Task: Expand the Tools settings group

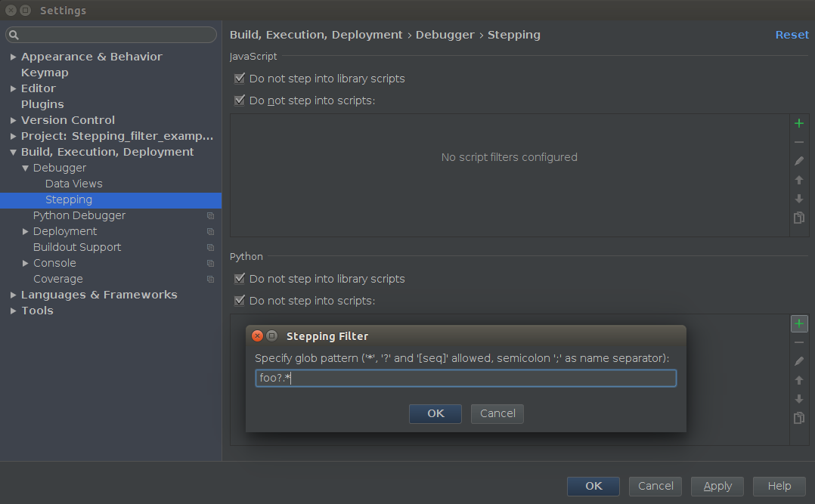Action: [x=13, y=311]
